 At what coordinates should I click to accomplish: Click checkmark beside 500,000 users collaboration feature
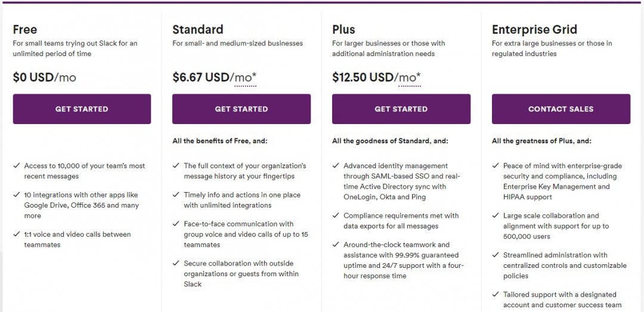pyautogui.click(x=496, y=215)
